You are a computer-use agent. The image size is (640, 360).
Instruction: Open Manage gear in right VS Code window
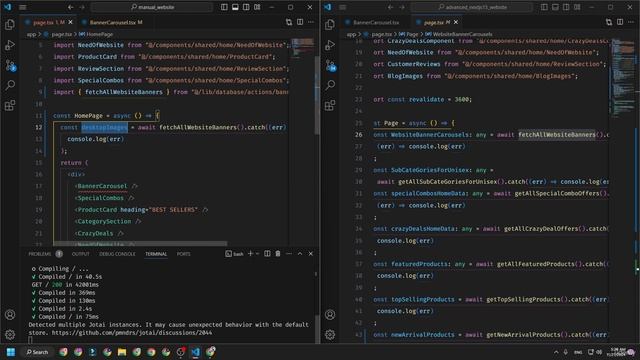[330, 335]
